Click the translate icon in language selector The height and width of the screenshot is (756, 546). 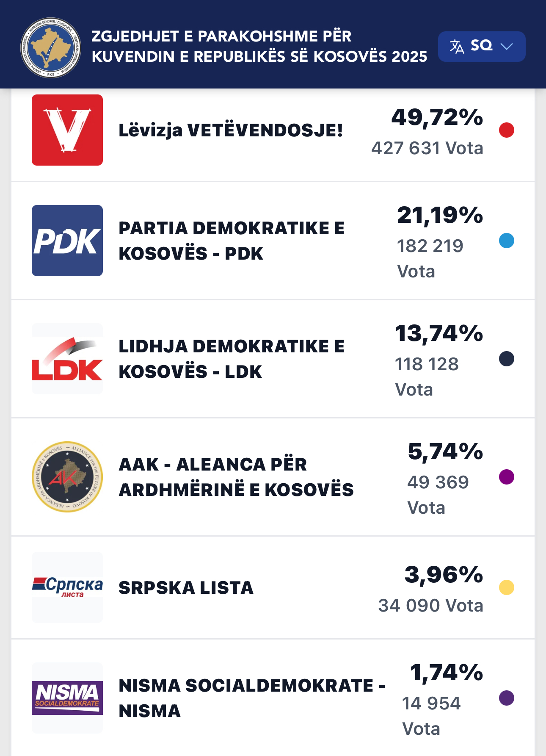[x=457, y=46]
